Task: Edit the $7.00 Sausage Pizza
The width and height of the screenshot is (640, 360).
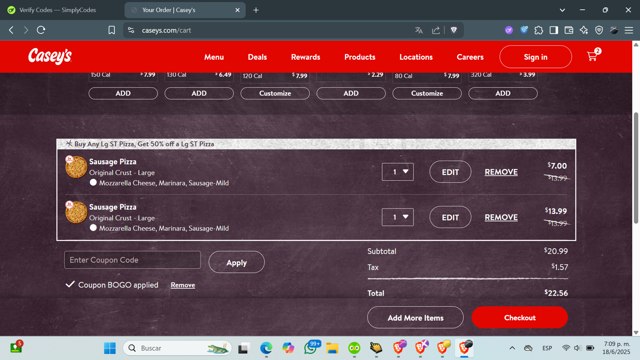Action: [450, 172]
